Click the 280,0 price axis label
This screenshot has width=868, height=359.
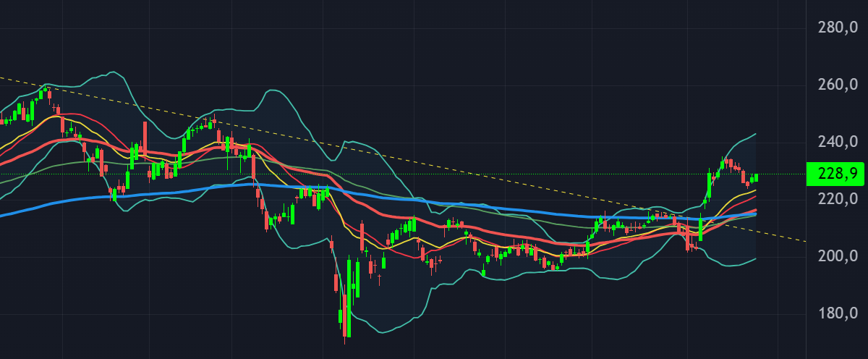837,28
